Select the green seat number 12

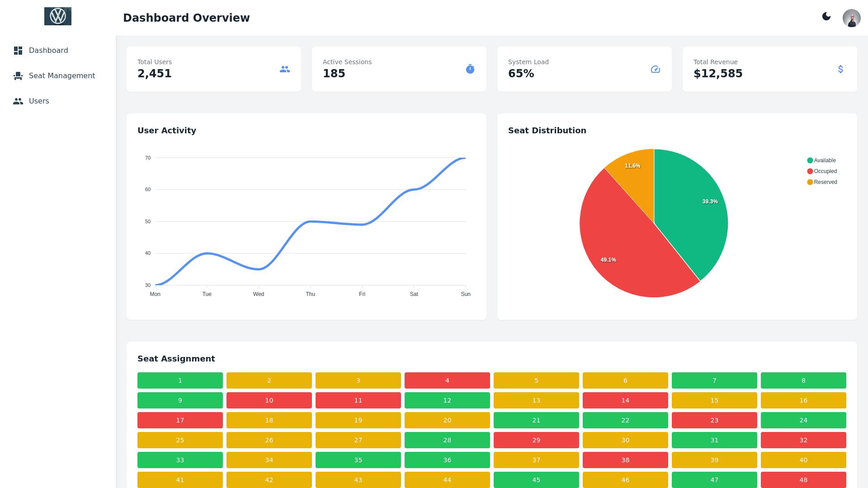pyautogui.click(x=447, y=400)
